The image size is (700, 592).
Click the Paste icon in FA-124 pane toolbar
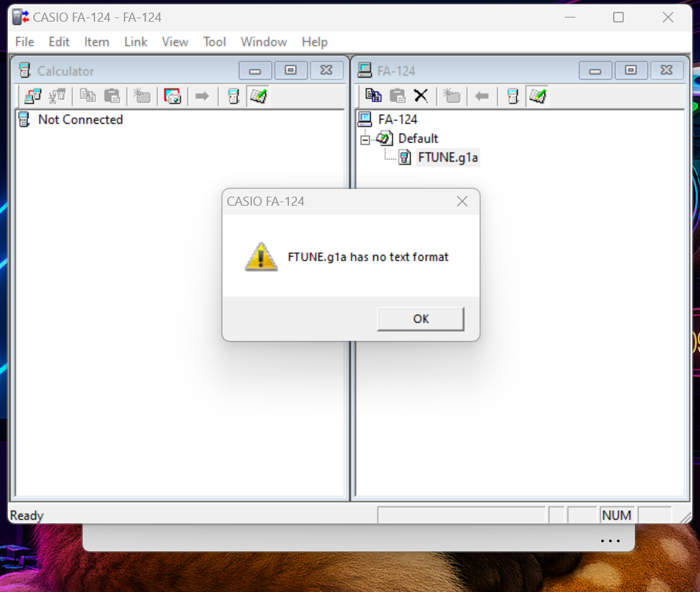pyautogui.click(x=398, y=96)
